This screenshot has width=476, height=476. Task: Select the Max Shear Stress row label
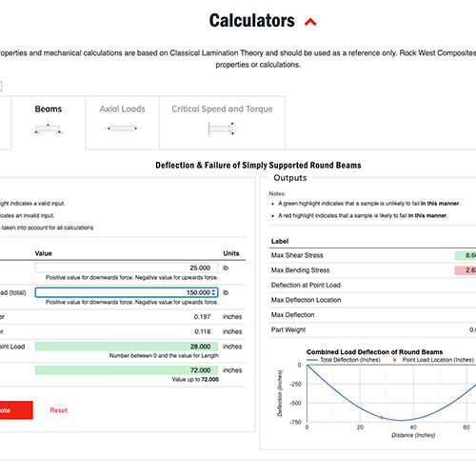point(297,255)
